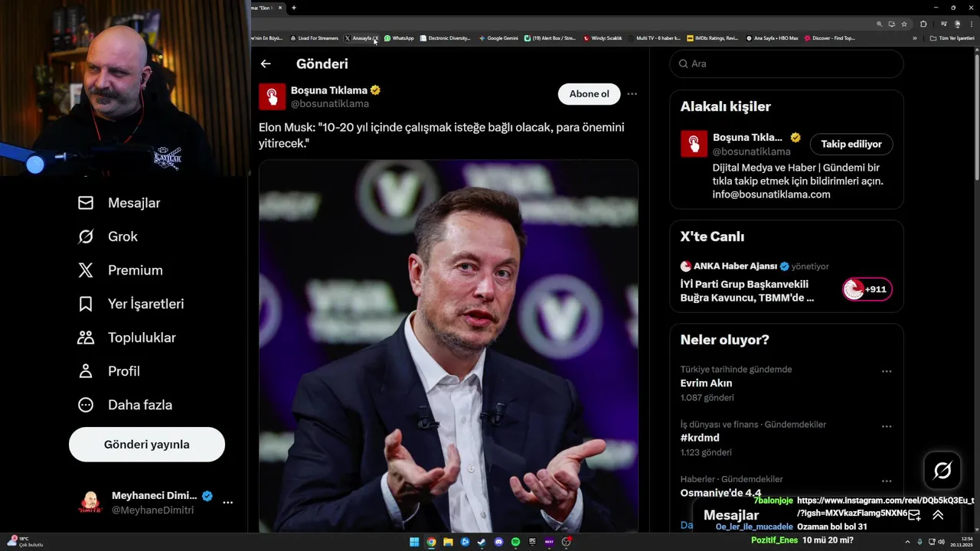Image resolution: width=980 pixels, height=551 pixels.
Task: Close the current browser tab
Action: pos(280,8)
